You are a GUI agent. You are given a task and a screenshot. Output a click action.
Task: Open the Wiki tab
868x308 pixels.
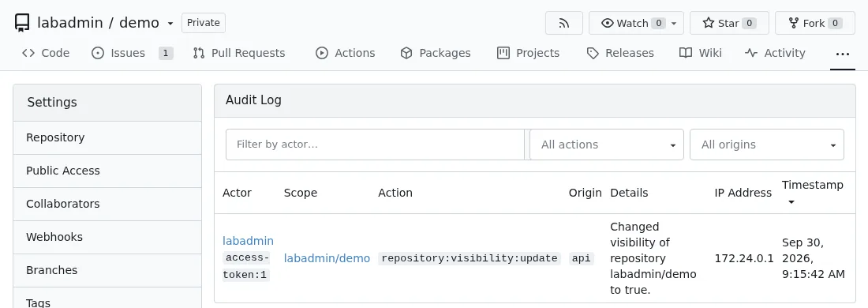pos(701,53)
